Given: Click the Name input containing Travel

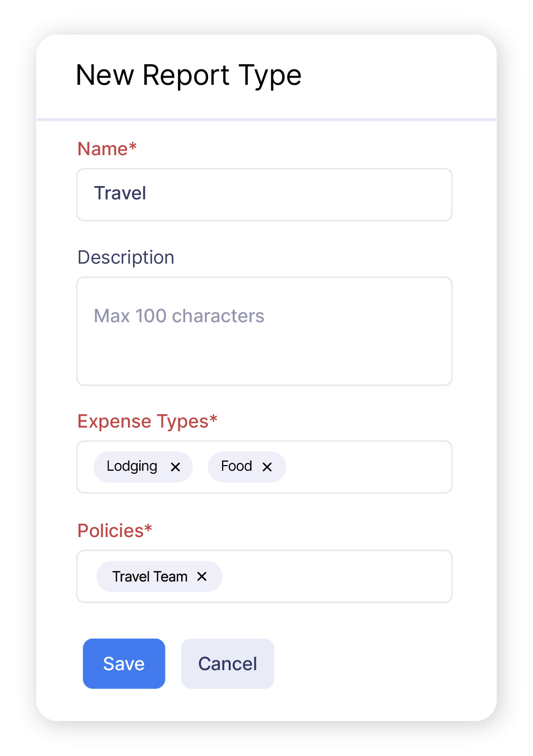Looking at the screenshot, I should pyautogui.click(x=264, y=194).
